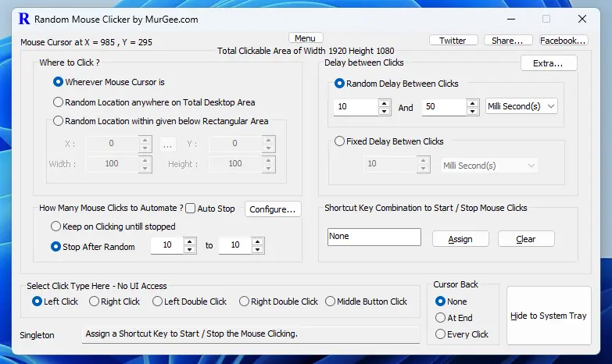Click the random delay minimum value field

356,106
